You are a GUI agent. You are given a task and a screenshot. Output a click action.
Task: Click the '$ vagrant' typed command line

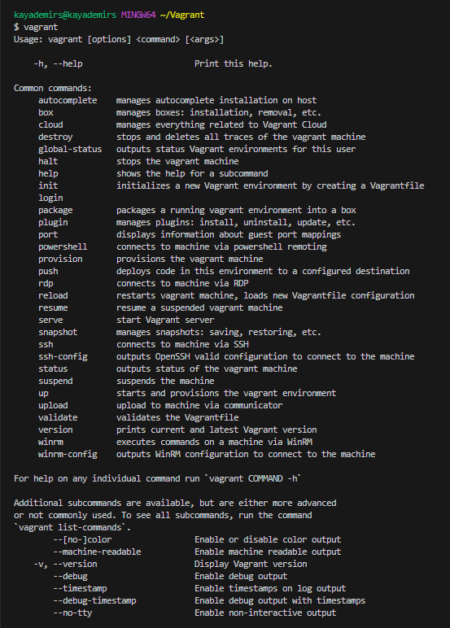(36, 27)
